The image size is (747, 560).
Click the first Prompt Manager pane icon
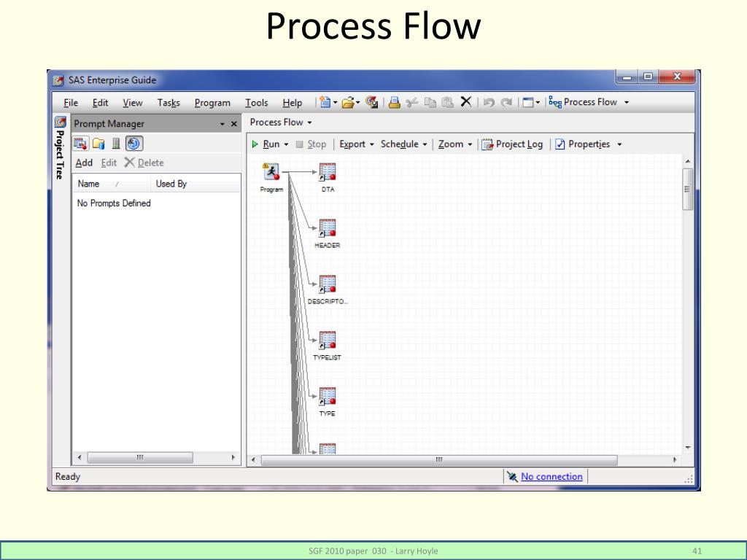tap(80, 144)
